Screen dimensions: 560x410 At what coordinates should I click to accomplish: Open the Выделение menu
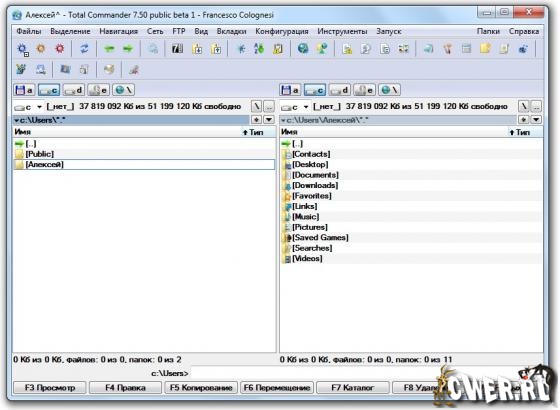tap(70, 31)
